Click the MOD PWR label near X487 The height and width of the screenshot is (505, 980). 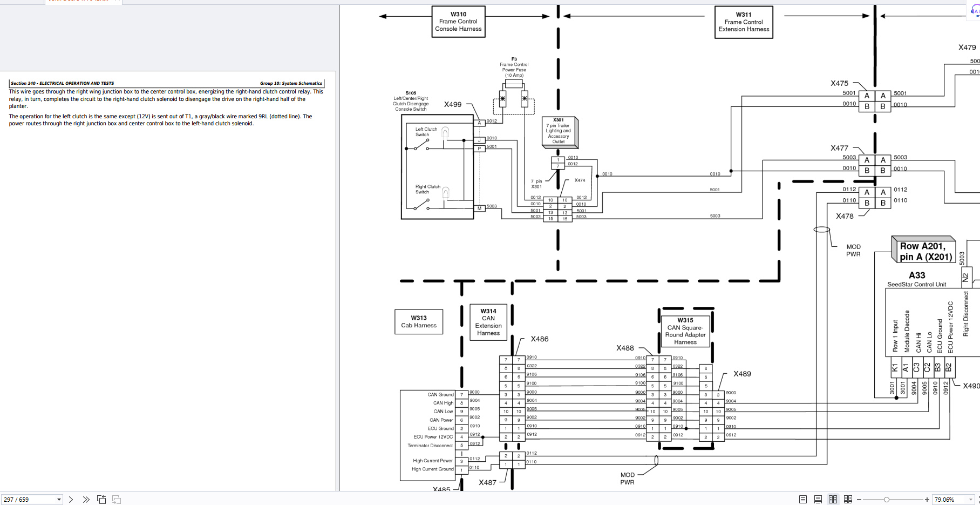pos(627,479)
